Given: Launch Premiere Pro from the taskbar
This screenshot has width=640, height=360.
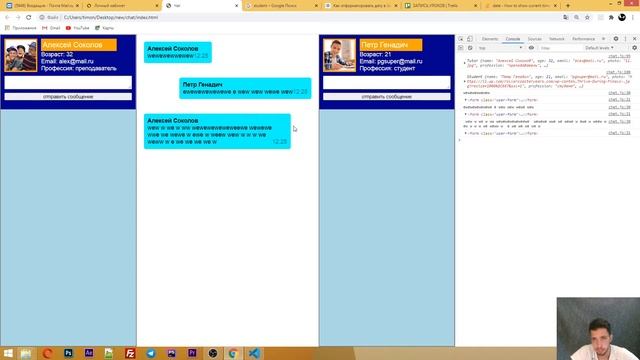Looking at the screenshot, I should coord(192,353).
